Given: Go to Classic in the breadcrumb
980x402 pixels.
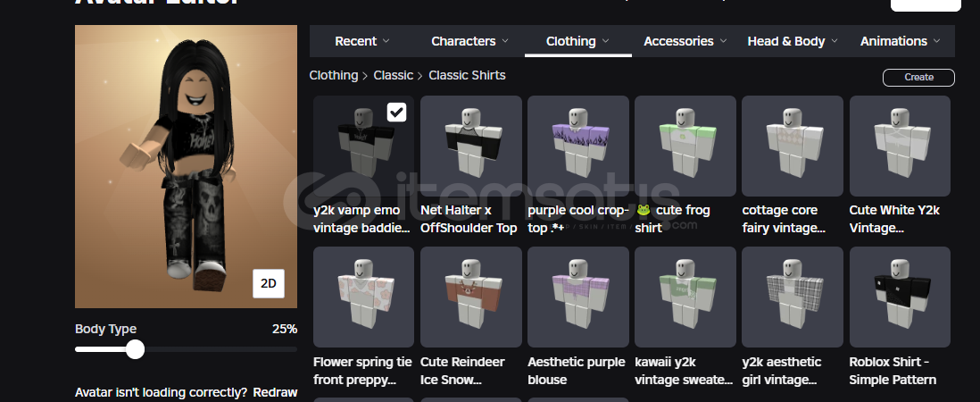Looking at the screenshot, I should (x=393, y=75).
